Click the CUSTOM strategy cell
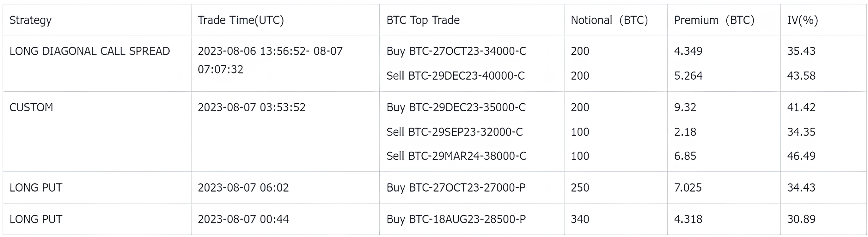868x237 pixels. coord(31,107)
